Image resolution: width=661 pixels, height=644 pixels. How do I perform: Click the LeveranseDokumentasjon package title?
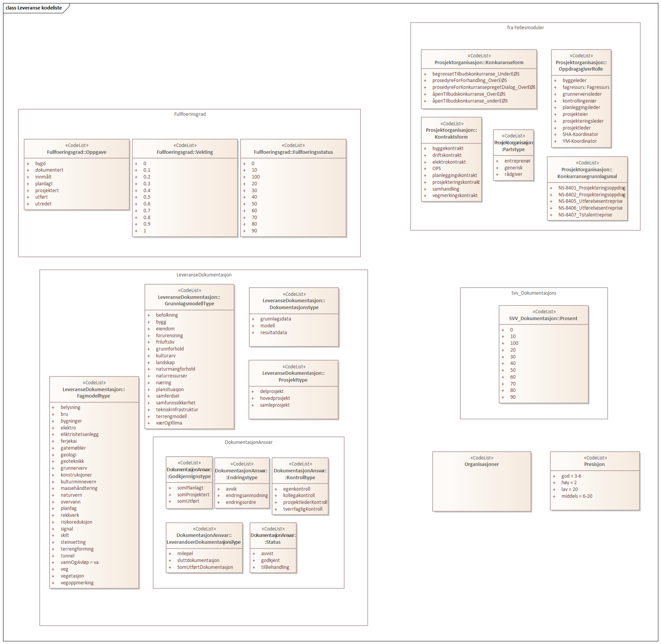[204, 275]
